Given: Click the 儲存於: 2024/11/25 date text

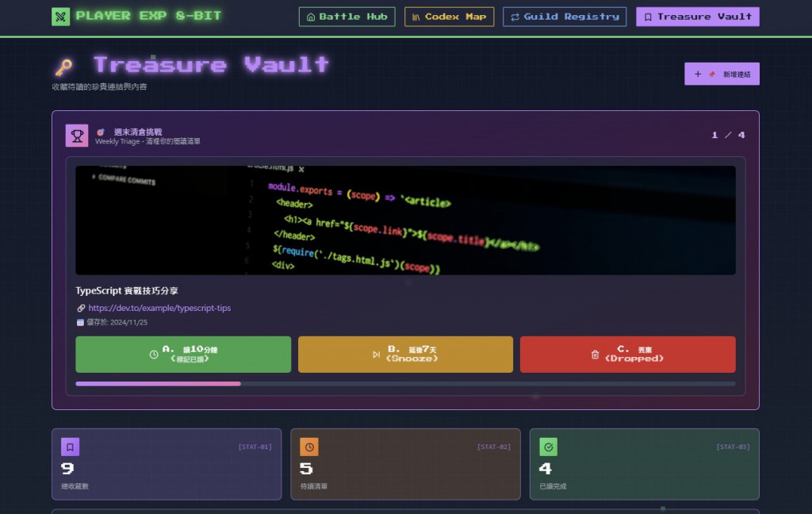Looking at the screenshot, I should tap(117, 322).
